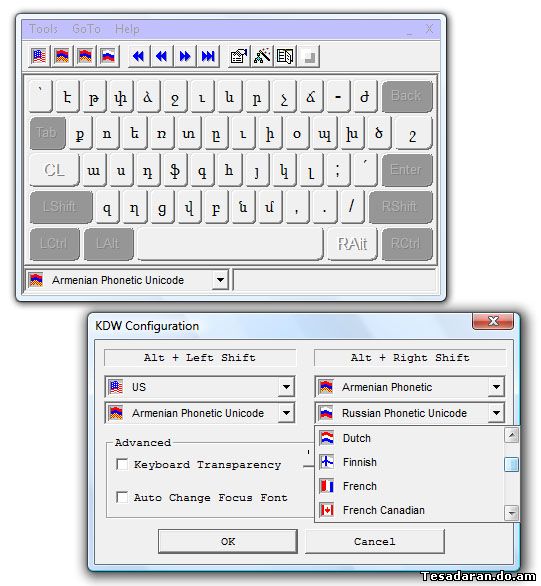Jump to last layout arrow icon
The width and height of the screenshot is (541, 586).
coord(208,56)
